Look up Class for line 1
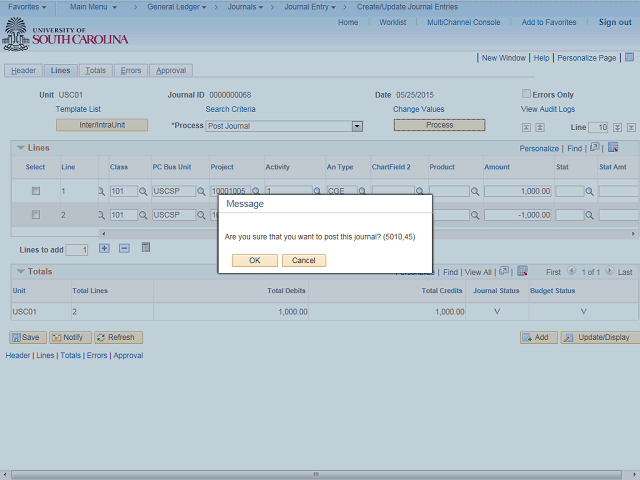This screenshot has height=480, width=640. tap(143, 191)
